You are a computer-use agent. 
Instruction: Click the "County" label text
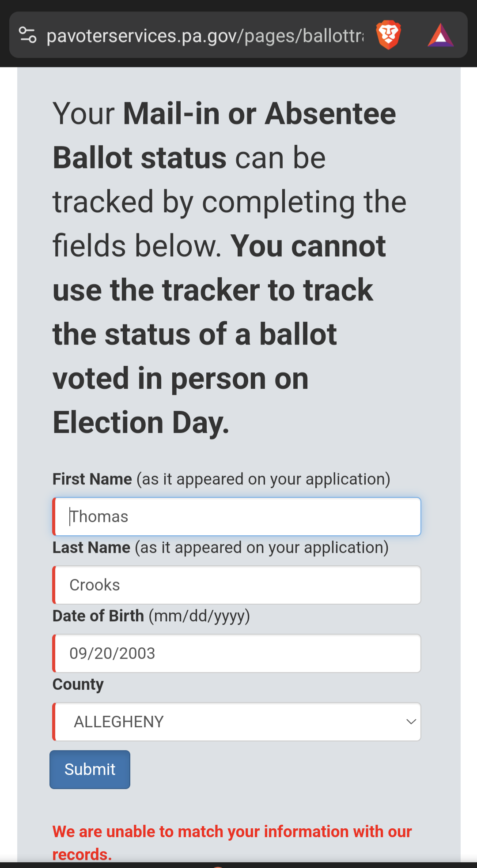coord(78,684)
